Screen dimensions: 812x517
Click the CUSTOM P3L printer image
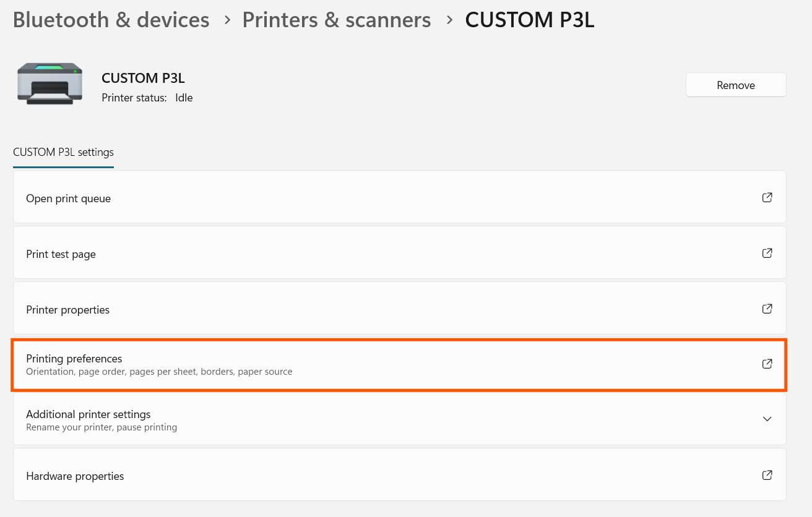[50, 83]
